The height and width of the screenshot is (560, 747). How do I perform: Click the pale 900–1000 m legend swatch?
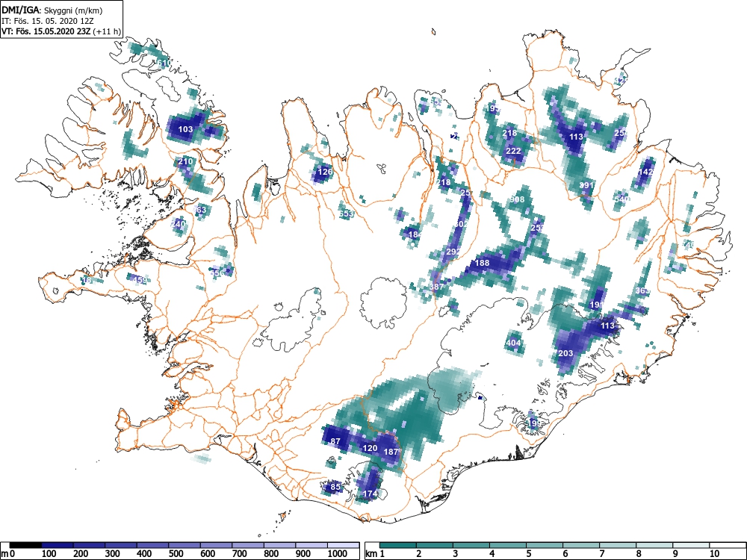tap(311, 545)
